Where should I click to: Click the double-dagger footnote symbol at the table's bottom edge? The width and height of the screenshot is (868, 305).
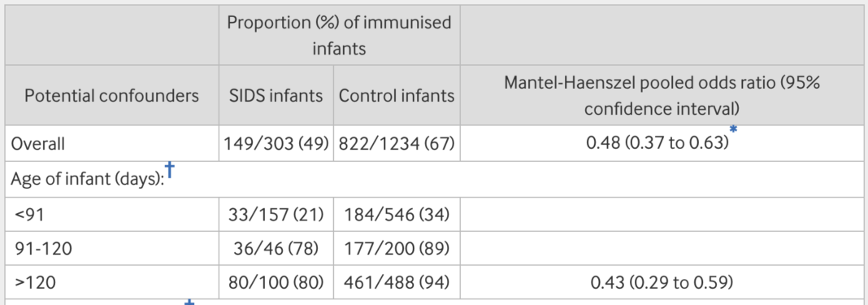pos(190,303)
